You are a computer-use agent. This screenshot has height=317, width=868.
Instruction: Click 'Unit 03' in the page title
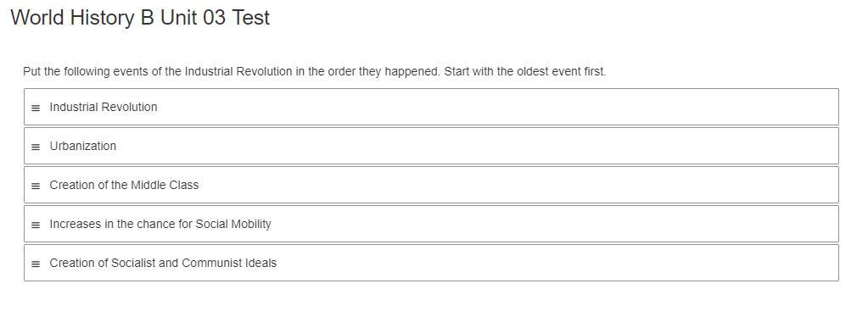(x=193, y=18)
